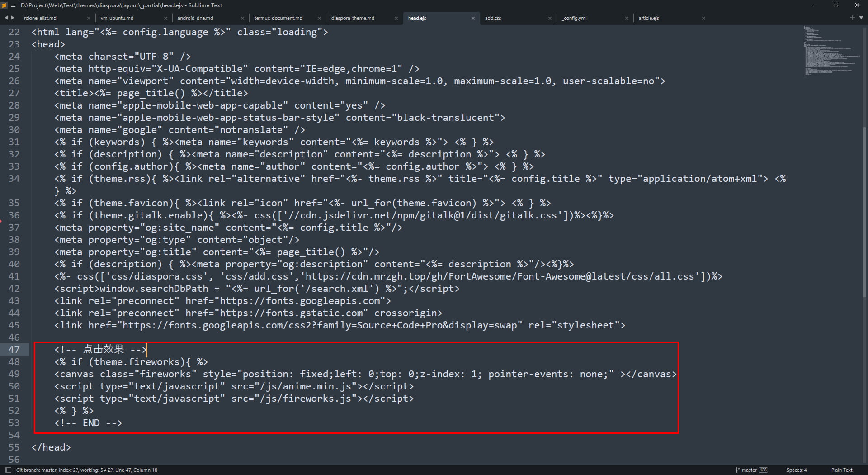Screen dimensions: 868x475
Task: Close the head.ejs tab
Action: [473, 19]
